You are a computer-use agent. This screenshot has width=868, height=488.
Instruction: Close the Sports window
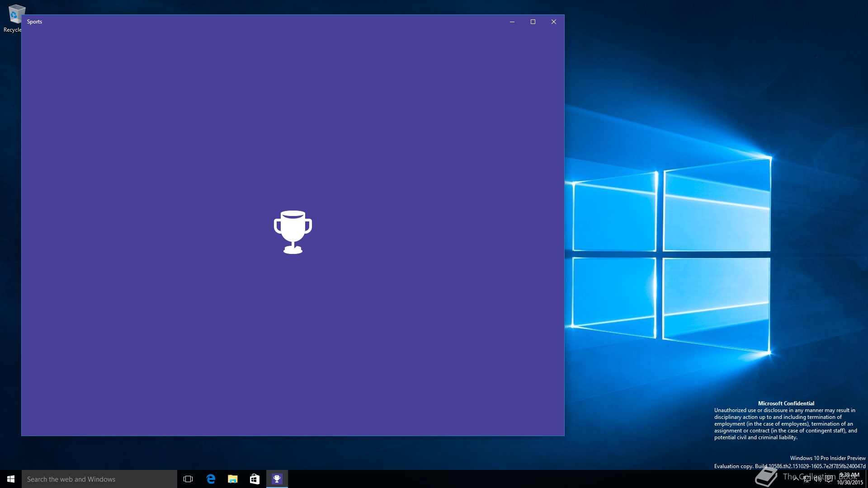point(554,22)
